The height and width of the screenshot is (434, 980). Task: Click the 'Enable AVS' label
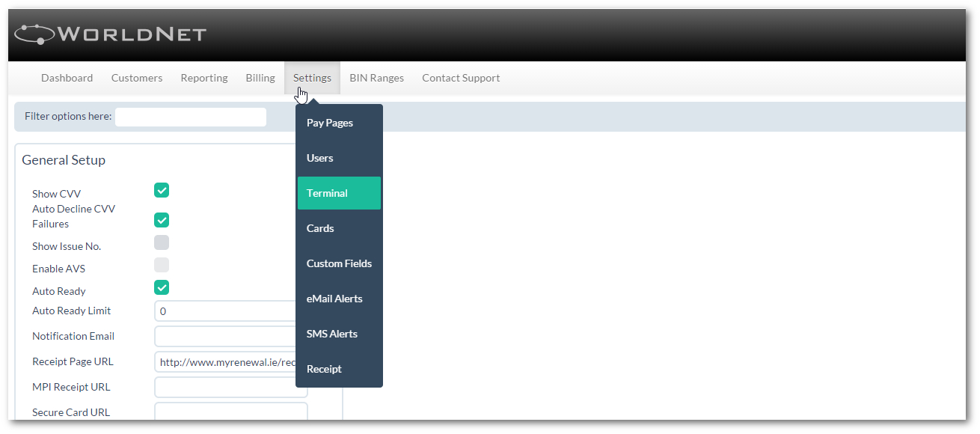coord(58,269)
